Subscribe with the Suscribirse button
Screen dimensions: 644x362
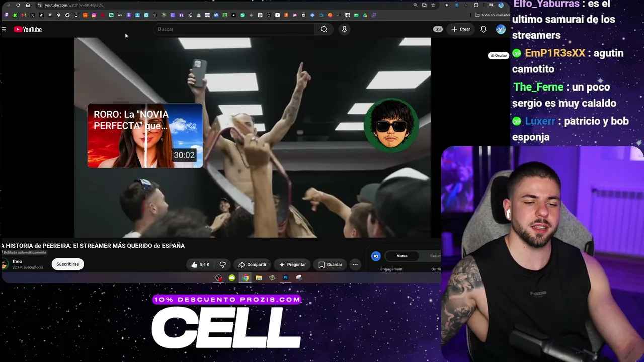(67, 264)
